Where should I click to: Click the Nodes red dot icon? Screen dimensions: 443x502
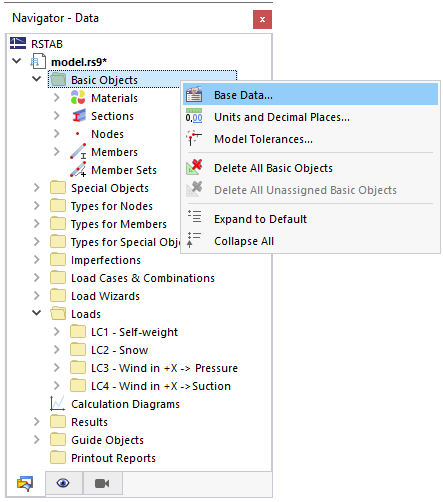click(77, 134)
